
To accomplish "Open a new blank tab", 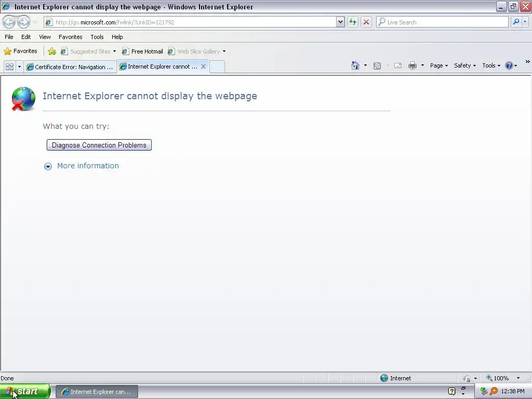I will point(217,66).
